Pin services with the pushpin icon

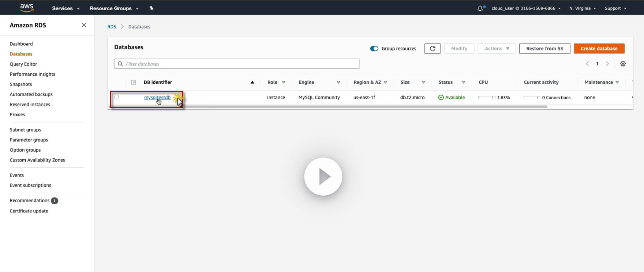tap(151, 8)
